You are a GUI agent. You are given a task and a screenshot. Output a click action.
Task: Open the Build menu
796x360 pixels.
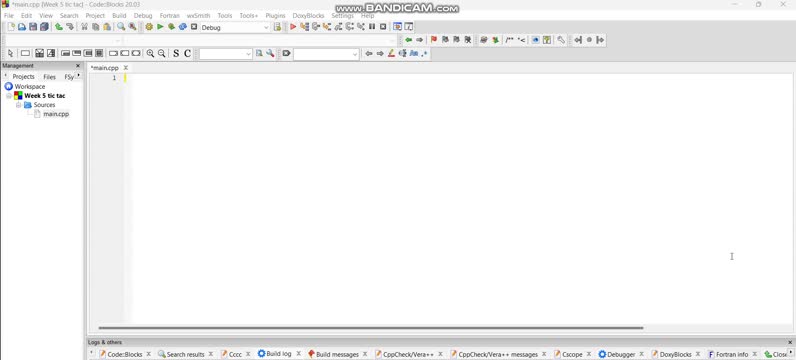119,16
